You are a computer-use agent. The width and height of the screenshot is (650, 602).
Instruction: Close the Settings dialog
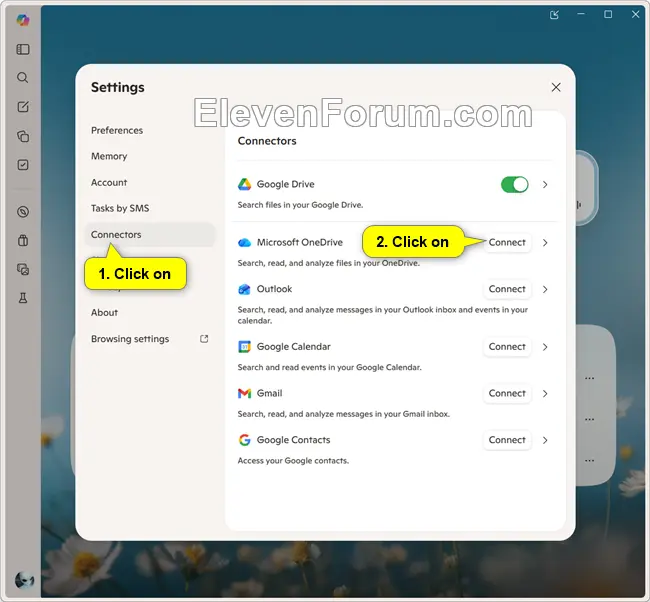click(x=556, y=87)
